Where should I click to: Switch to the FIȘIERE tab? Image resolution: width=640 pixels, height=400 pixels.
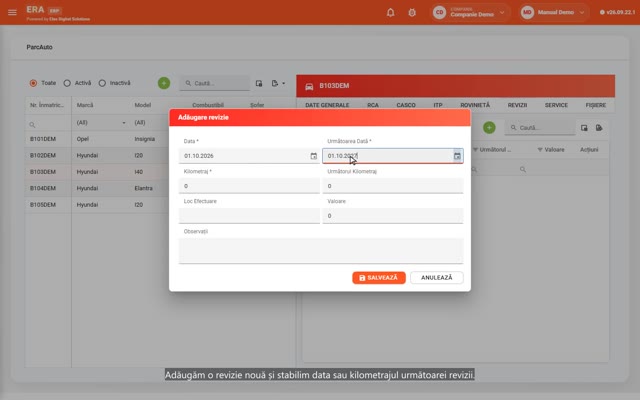[x=596, y=105]
